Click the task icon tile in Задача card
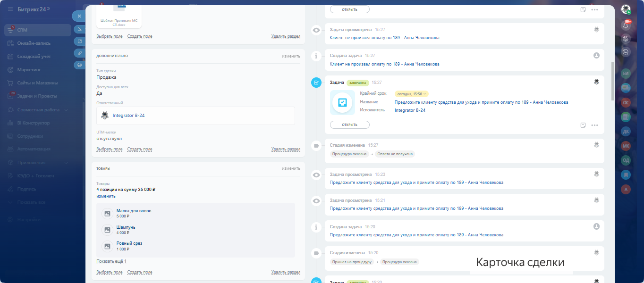Screen dimensions: 644x283 click(342, 102)
